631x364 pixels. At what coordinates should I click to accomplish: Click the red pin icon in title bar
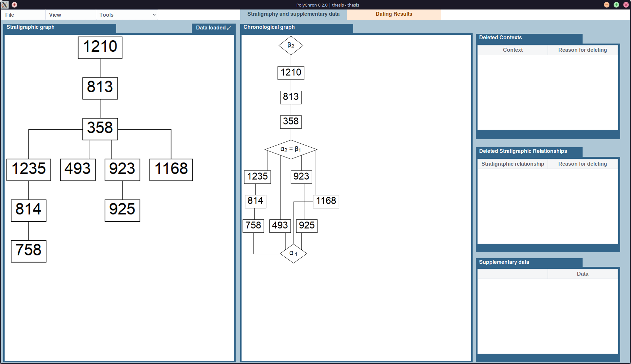[x=14, y=5]
